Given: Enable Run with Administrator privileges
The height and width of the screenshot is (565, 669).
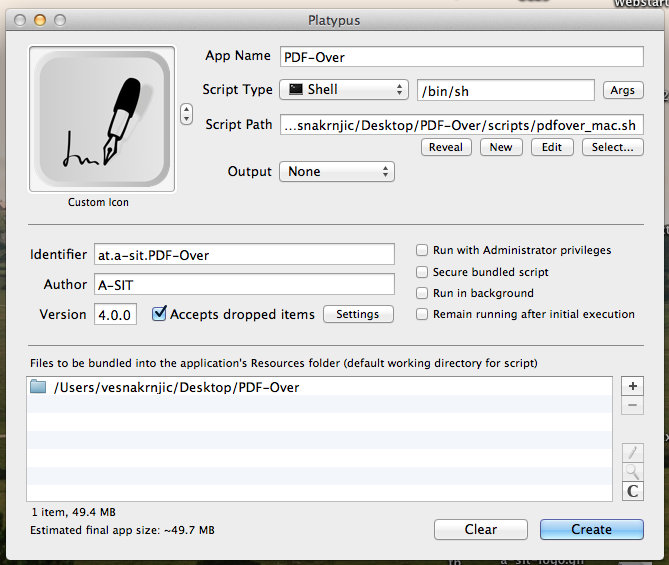Looking at the screenshot, I should 423,250.
